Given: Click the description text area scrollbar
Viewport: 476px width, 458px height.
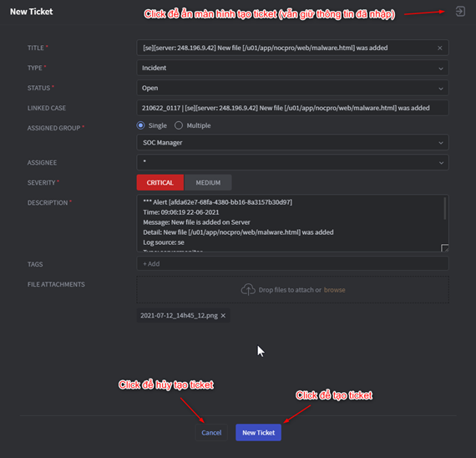Looking at the screenshot, I should click(445, 208).
